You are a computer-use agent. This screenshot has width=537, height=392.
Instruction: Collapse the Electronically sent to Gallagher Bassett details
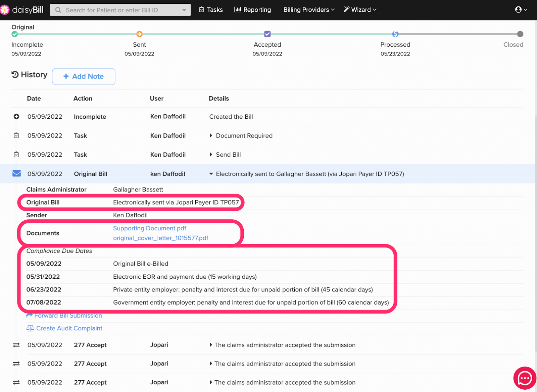[x=211, y=174]
